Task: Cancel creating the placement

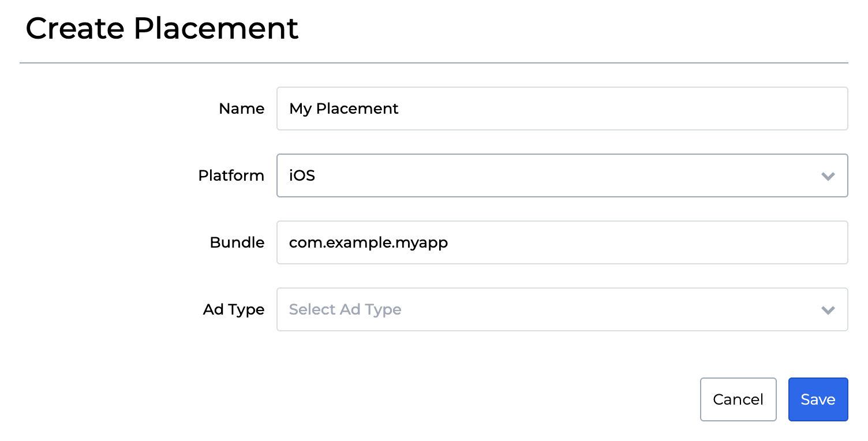Action: point(738,399)
